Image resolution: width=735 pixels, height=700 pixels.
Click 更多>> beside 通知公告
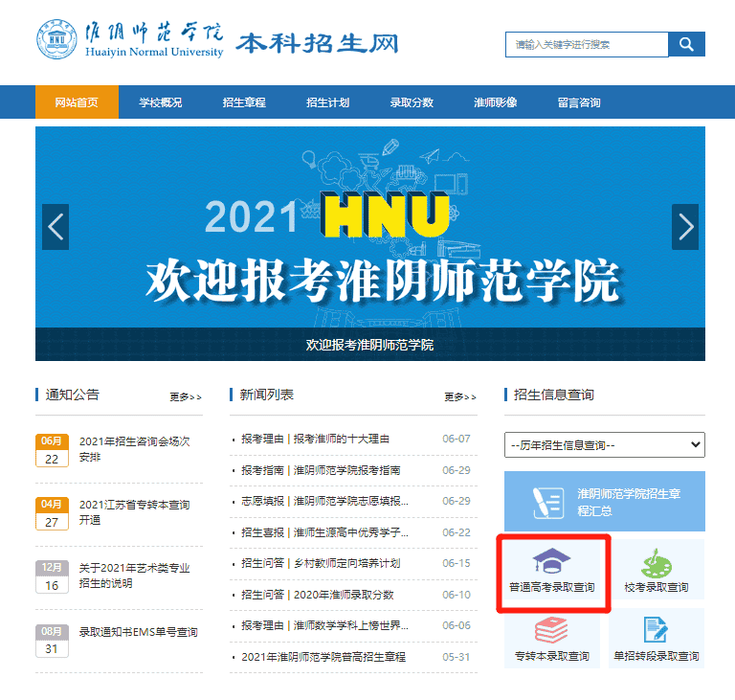[x=186, y=396]
